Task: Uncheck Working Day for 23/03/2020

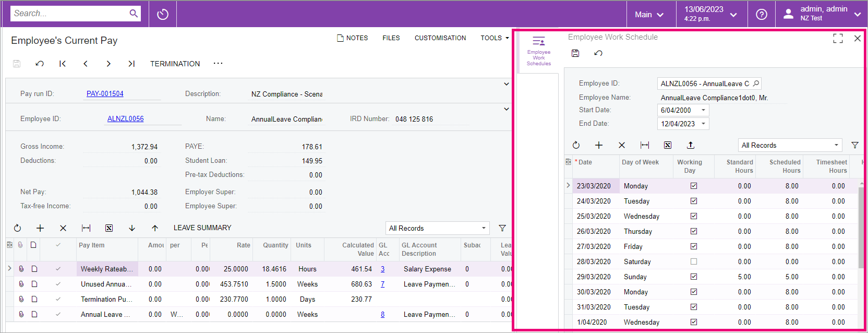Action: click(x=694, y=186)
